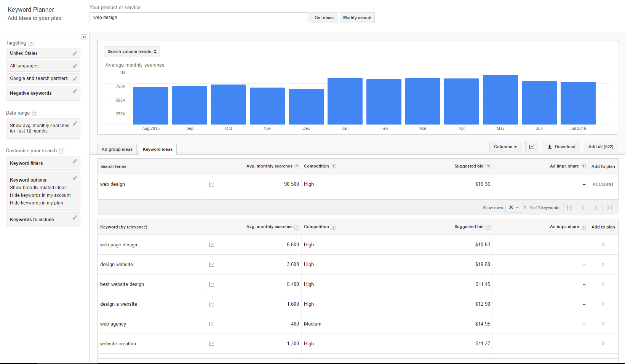
Task: Click the trend graph icon beside web design
Action: 212,184
